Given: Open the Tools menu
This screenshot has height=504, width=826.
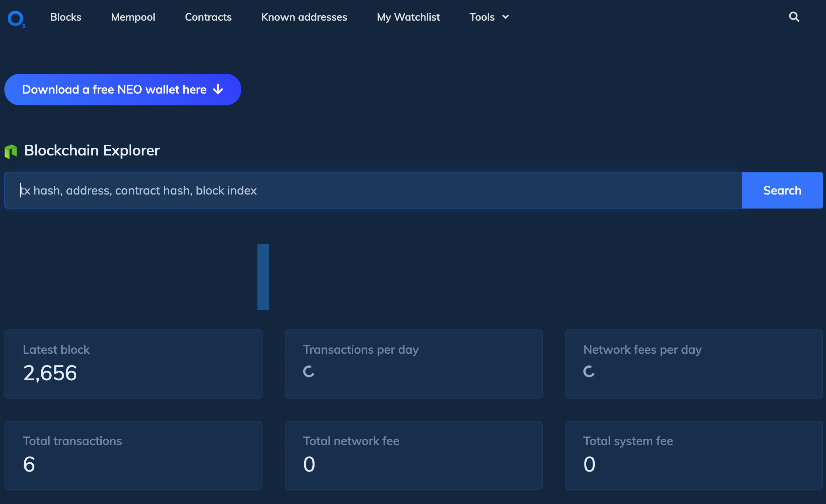Looking at the screenshot, I should [482, 17].
